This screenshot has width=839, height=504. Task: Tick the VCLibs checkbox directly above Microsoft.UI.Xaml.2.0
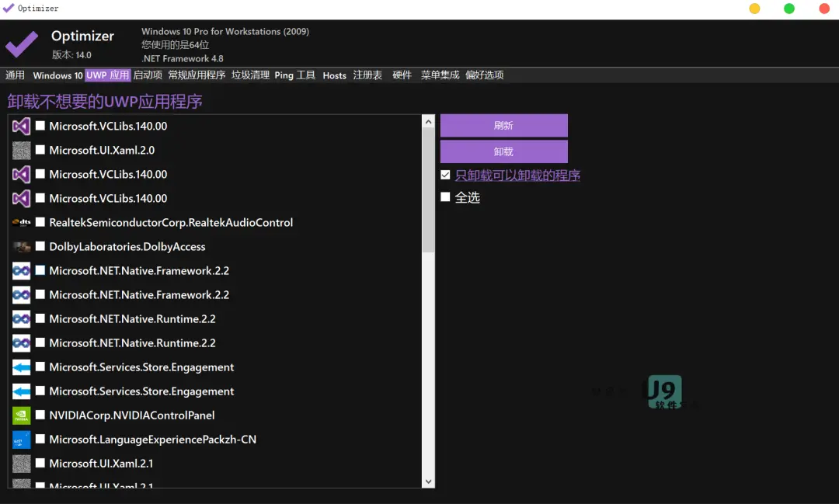pyautogui.click(x=40, y=126)
